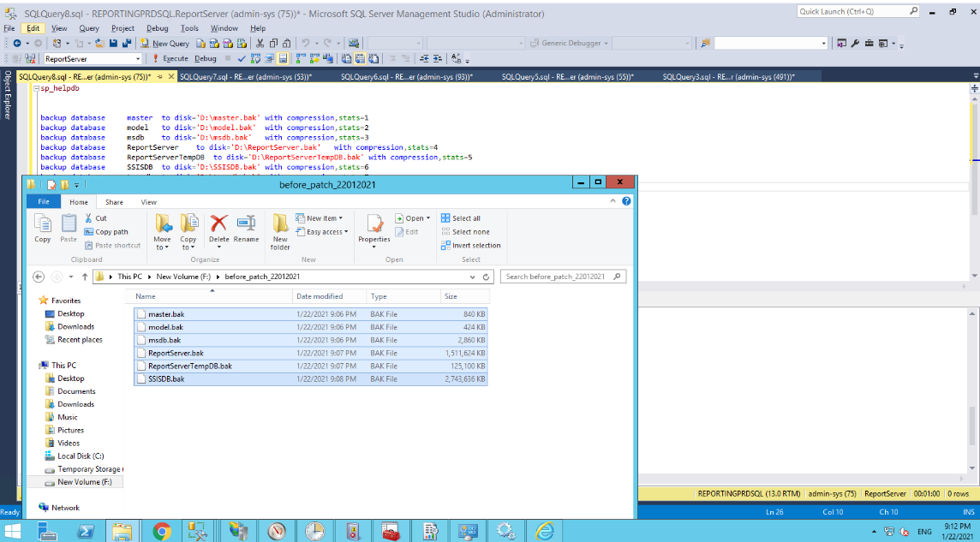Image resolution: width=980 pixels, height=542 pixels.
Task: Toggle the highlighted SQLCMD mode icon
Action: pyautogui.click(x=284, y=59)
